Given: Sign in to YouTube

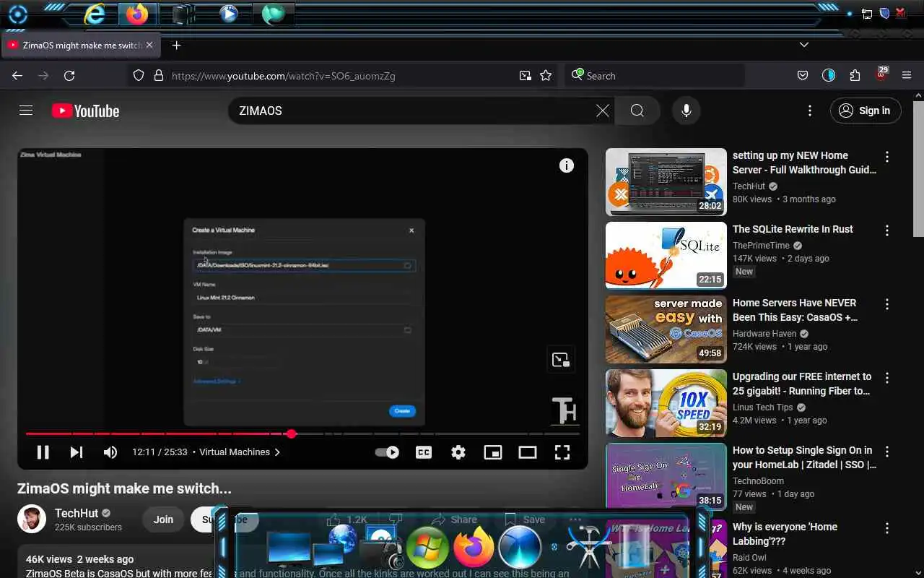Looking at the screenshot, I should [x=866, y=111].
